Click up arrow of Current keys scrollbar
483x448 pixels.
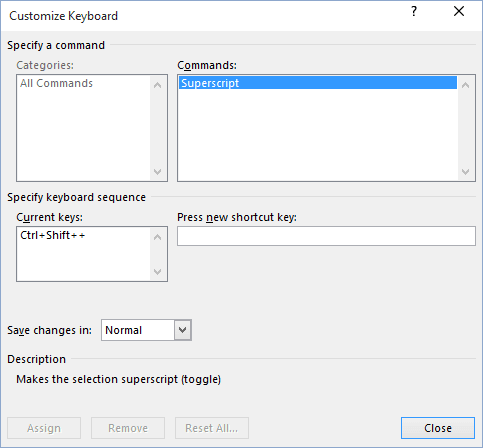(x=158, y=237)
